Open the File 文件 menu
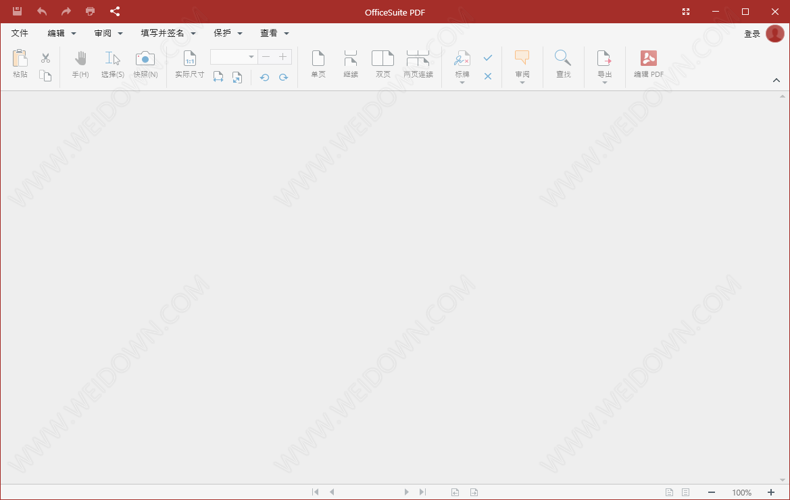The height and width of the screenshot is (500, 790). (20, 33)
